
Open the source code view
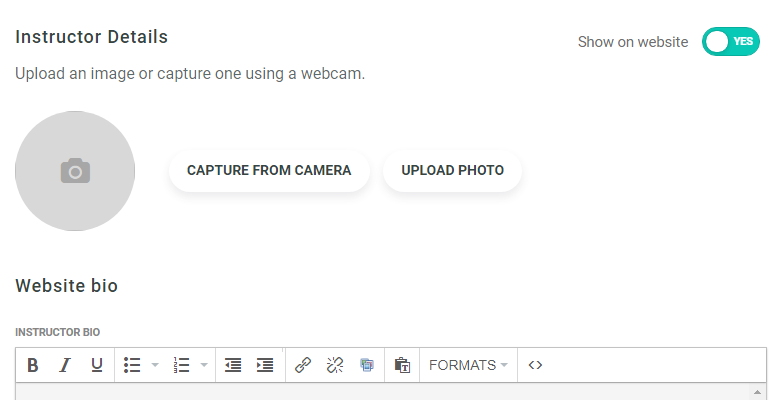tap(535, 365)
